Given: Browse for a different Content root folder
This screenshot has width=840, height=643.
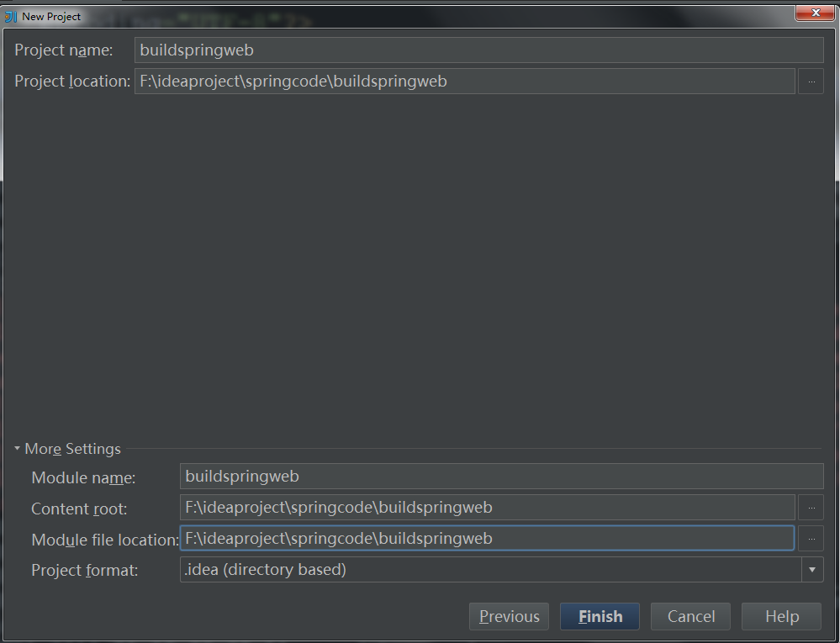Looking at the screenshot, I should [810, 508].
